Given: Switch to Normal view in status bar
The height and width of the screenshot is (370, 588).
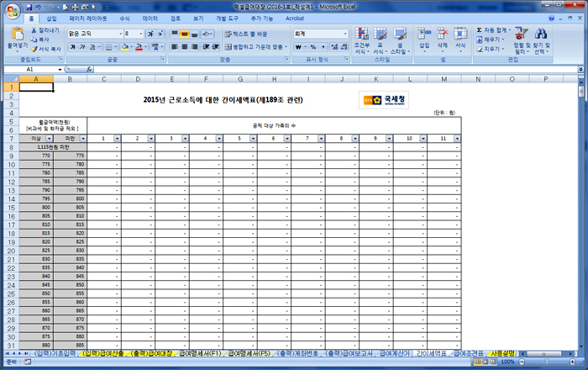Looking at the screenshot, I should (477, 362).
